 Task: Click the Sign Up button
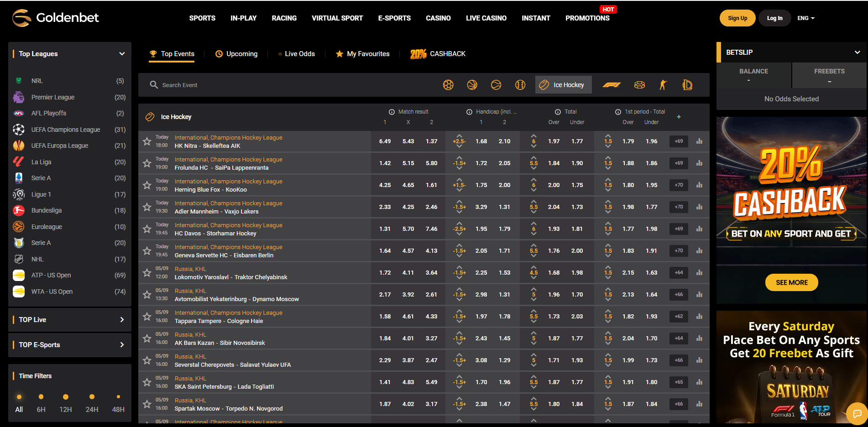coord(737,18)
